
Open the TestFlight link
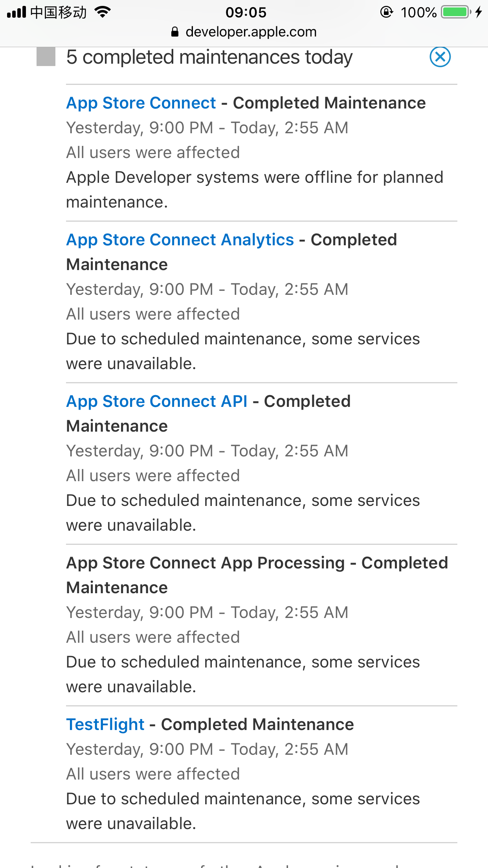point(105,725)
